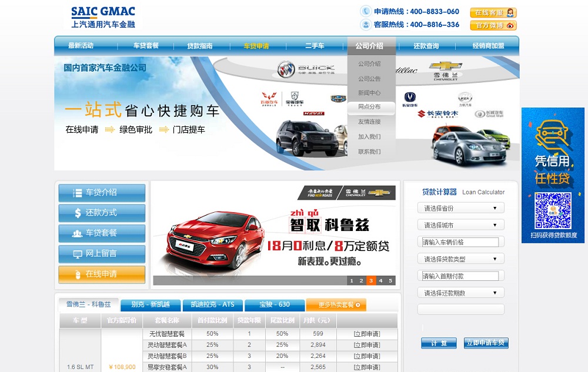
Task: Click the 计算 calculate button
Action: click(439, 343)
